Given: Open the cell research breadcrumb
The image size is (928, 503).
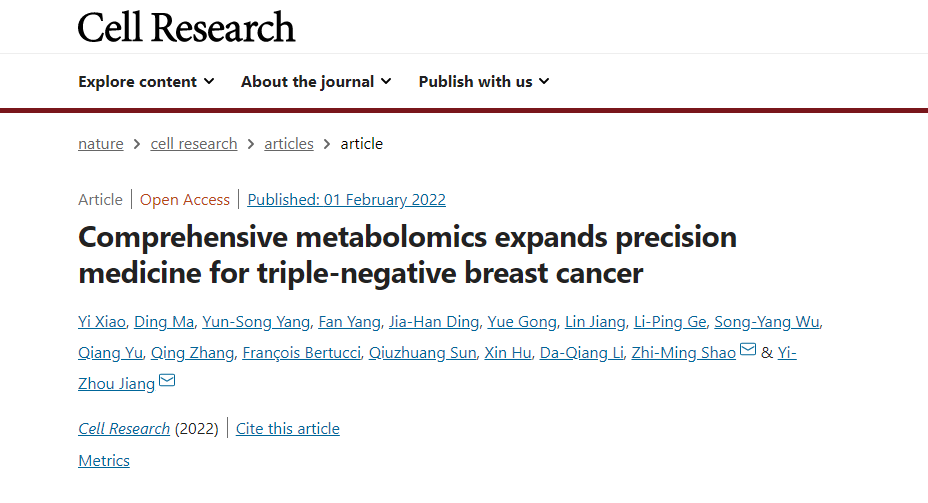Looking at the screenshot, I should pyautogui.click(x=194, y=144).
